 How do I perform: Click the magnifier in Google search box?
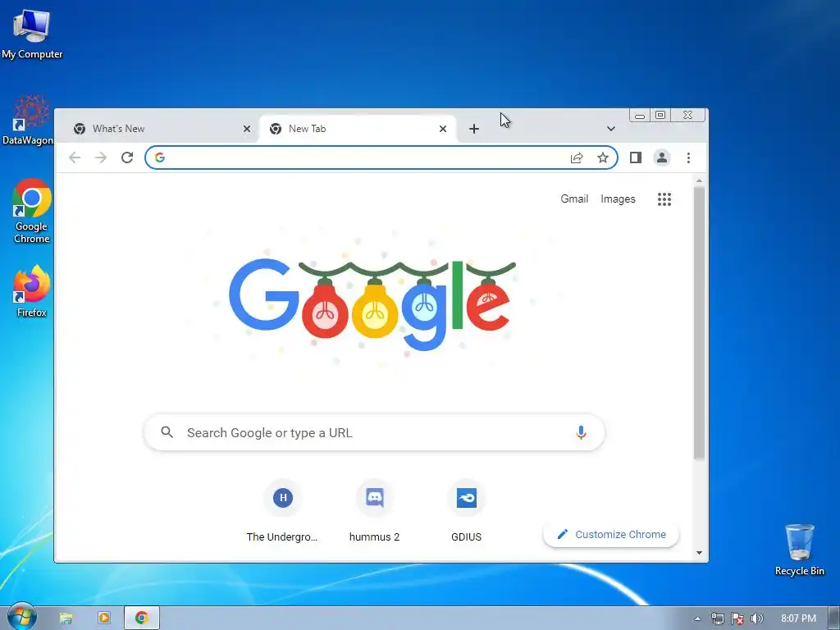[x=167, y=431]
